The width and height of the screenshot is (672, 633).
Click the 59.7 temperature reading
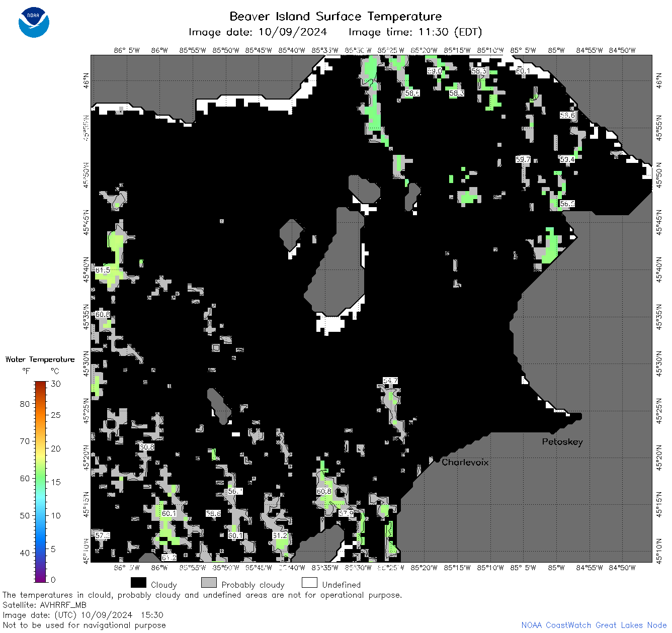(523, 159)
